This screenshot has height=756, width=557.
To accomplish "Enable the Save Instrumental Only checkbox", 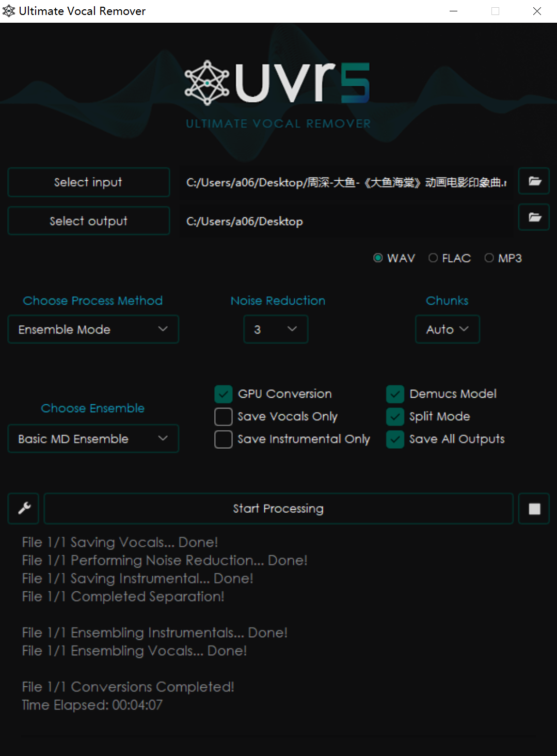I will (224, 439).
